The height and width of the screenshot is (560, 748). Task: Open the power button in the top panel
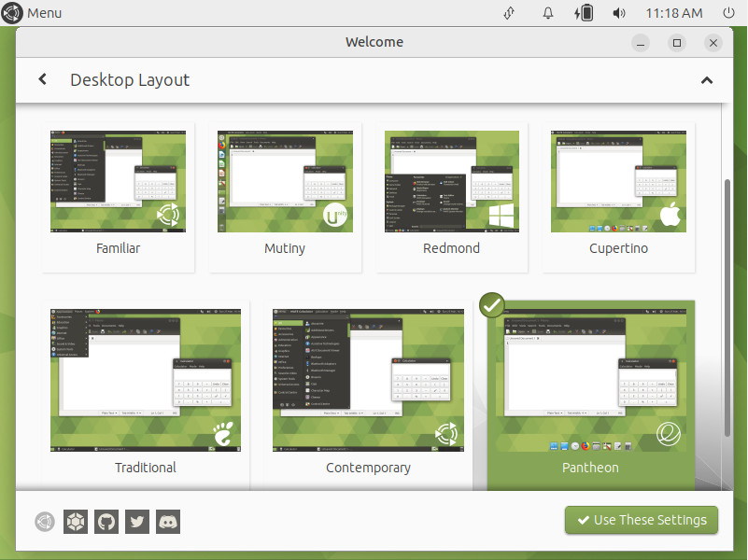(727, 13)
